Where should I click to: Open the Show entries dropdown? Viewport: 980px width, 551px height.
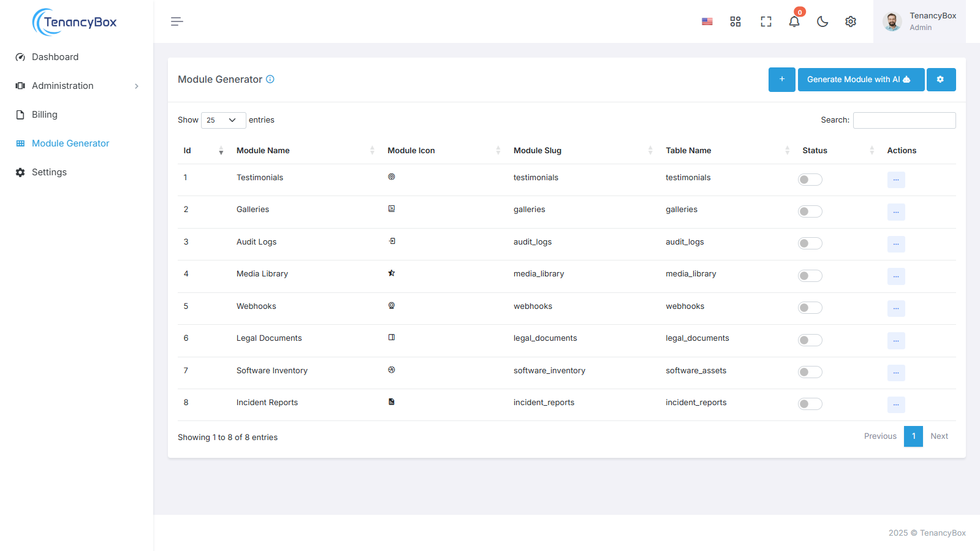click(x=223, y=120)
